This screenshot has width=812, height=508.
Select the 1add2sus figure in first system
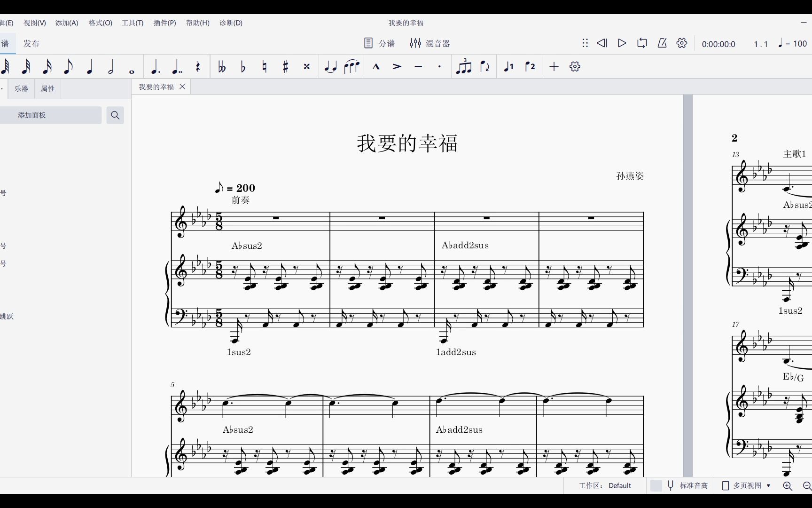click(x=456, y=352)
